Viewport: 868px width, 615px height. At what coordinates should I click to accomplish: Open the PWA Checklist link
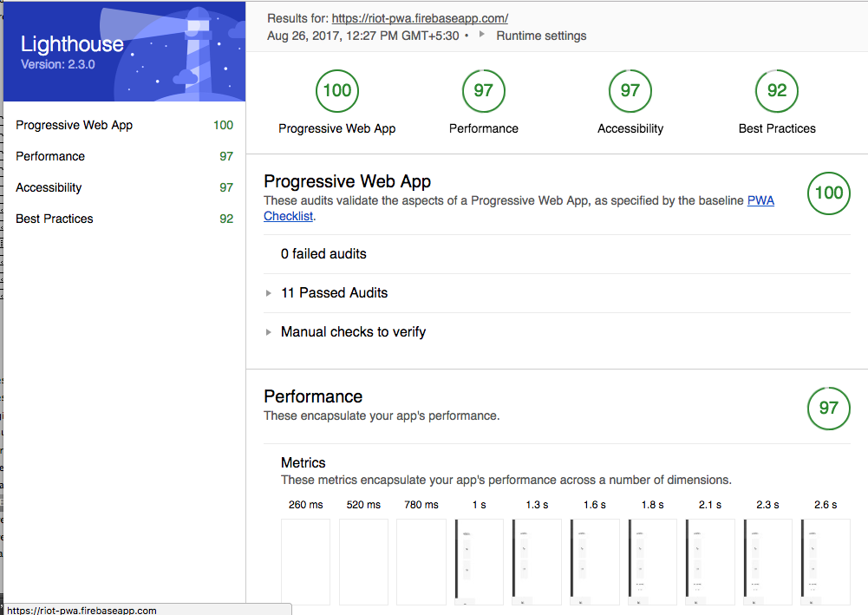pos(760,200)
